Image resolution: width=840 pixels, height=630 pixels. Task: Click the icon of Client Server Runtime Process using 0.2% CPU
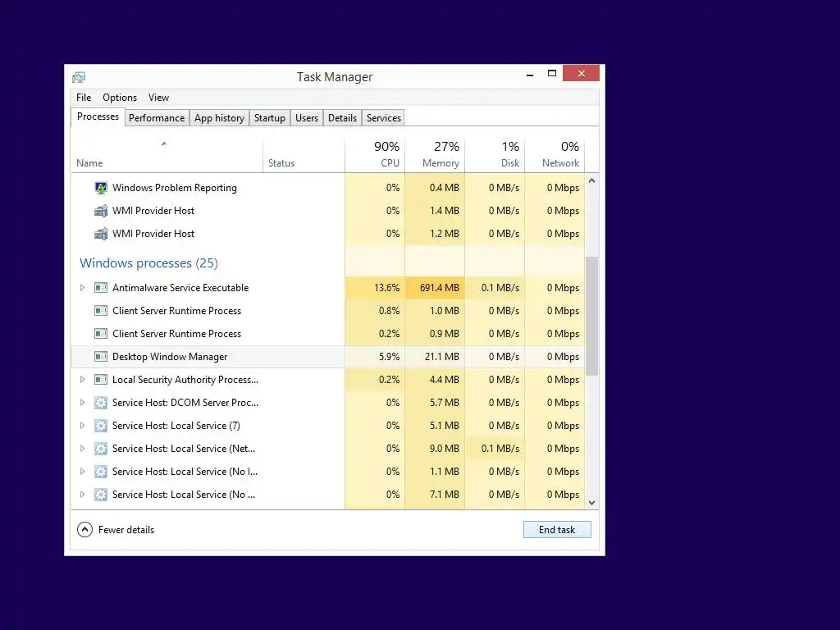point(101,334)
